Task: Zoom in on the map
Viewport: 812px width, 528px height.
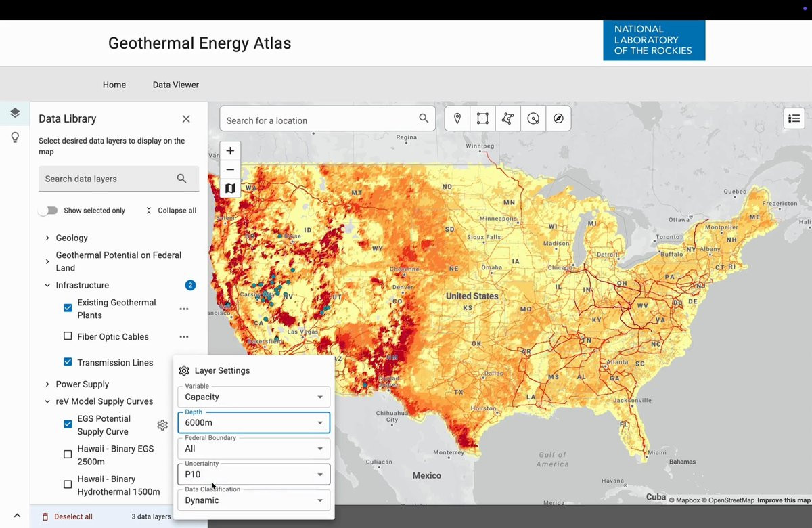Action: (230, 151)
